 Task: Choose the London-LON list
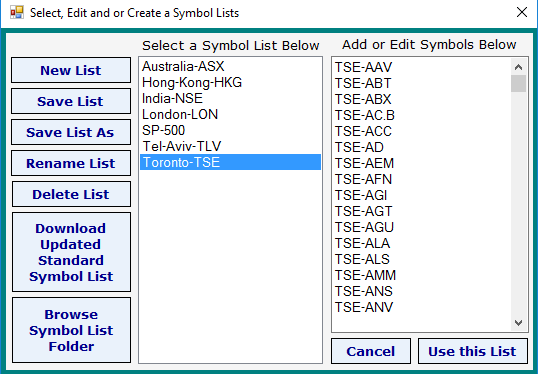tap(230, 114)
